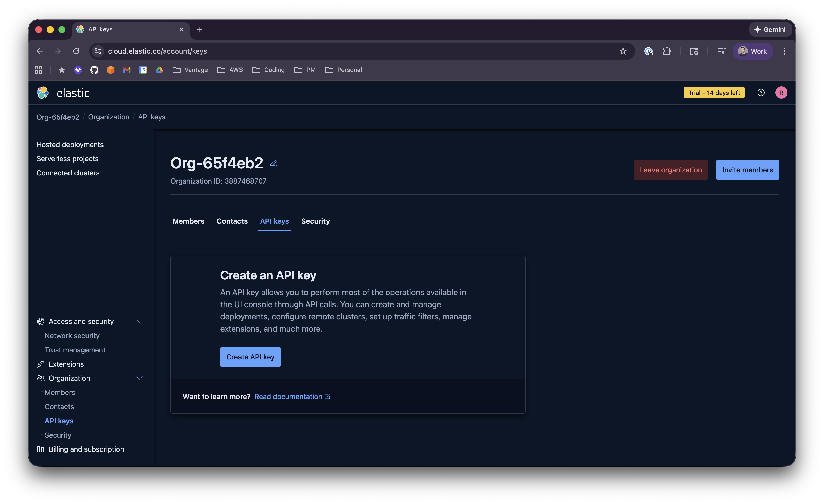824x504 pixels.
Task: Collapse the Organization section chevron
Action: (140, 378)
